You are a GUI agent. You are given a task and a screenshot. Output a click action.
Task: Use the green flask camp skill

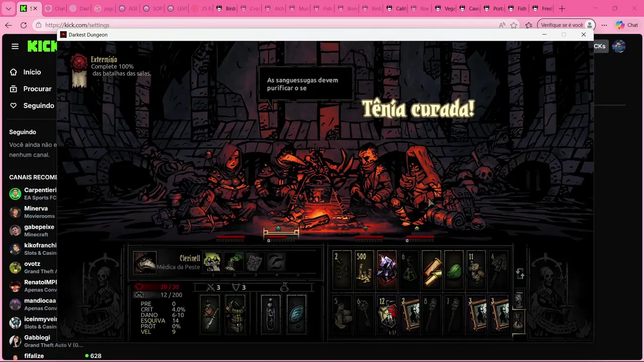233,262
